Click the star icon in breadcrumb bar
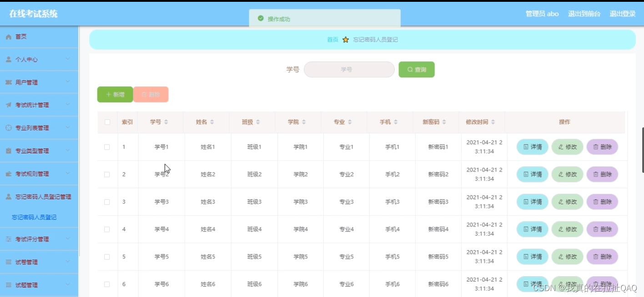Image resolution: width=644 pixels, height=297 pixels. click(346, 40)
